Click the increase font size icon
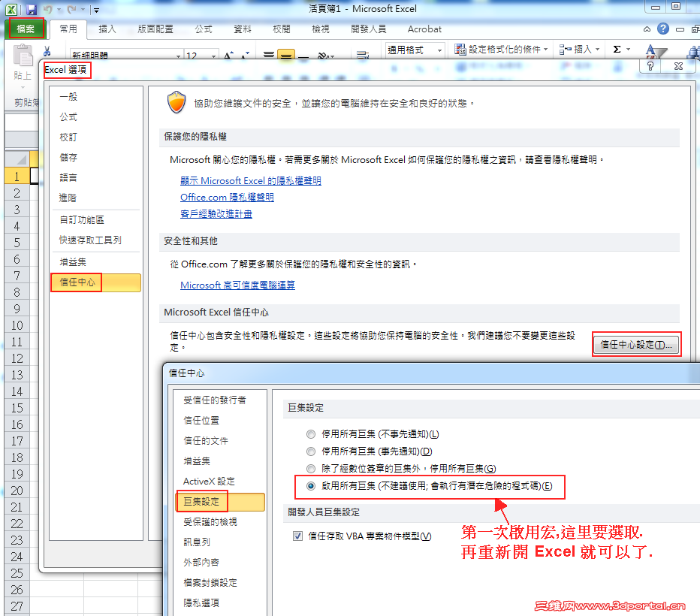The image size is (700, 616). [x=229, y=56]
